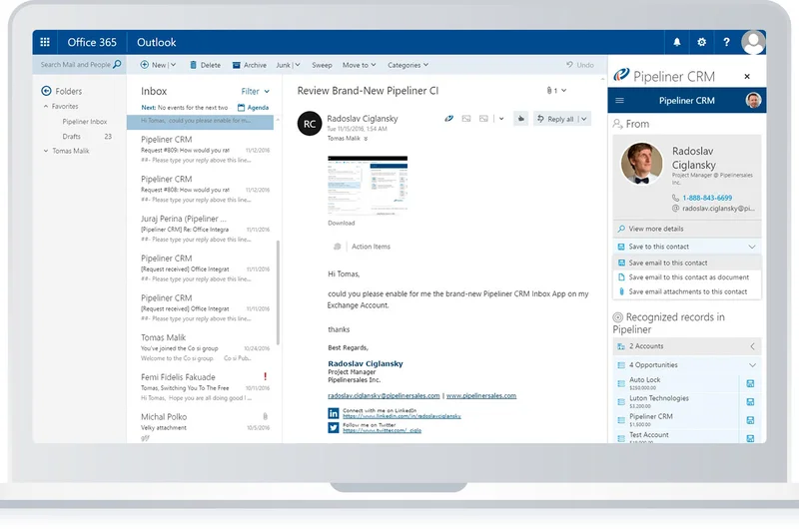Screen dimensions: 799x532
Task: Click Sweep in toolbar
Action: coord(322,65)
